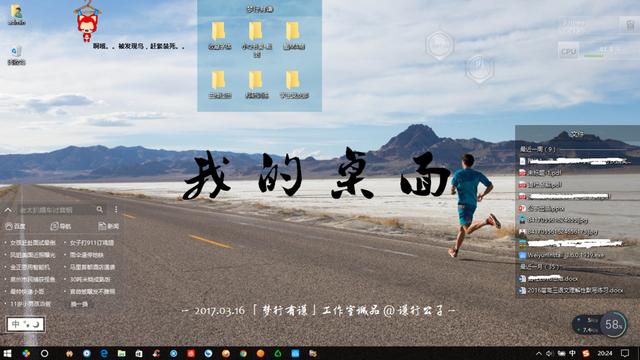Click the green recycle-style taskbar icon
Screen dimensions: 640x360
(x=278, y=353)
